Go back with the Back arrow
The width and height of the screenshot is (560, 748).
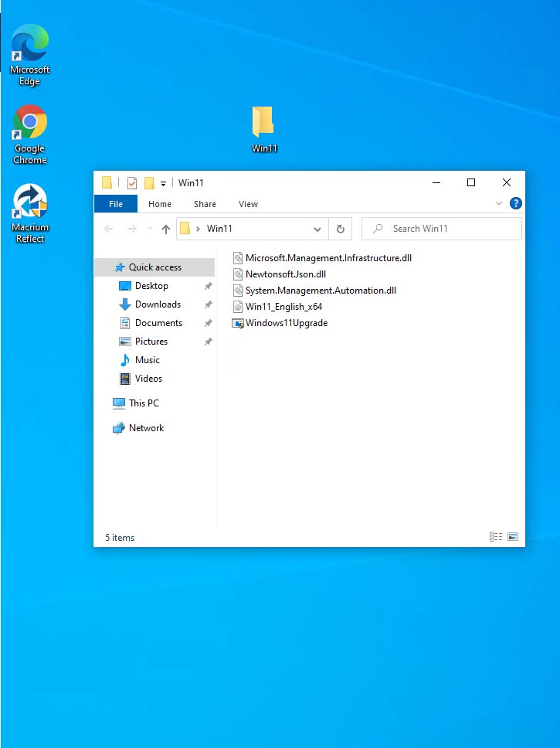(109, 229)
